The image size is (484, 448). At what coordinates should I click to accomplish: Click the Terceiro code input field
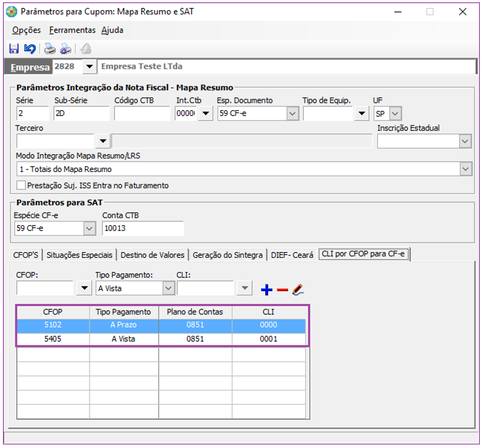tap(55, 141)
